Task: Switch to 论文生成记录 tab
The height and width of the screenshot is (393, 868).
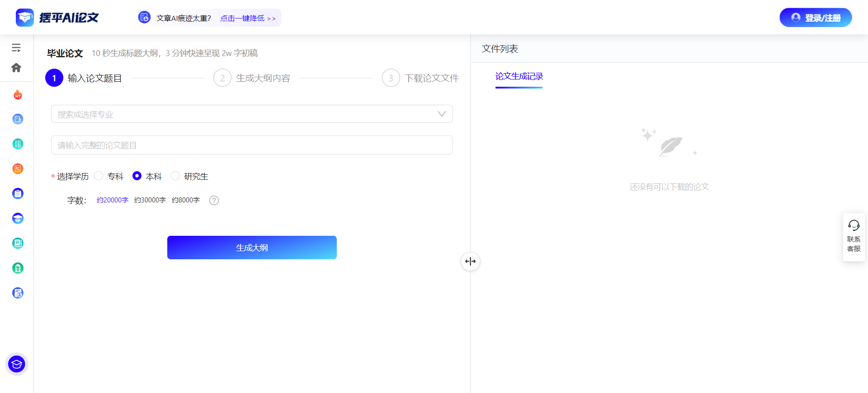Action: 519,76
